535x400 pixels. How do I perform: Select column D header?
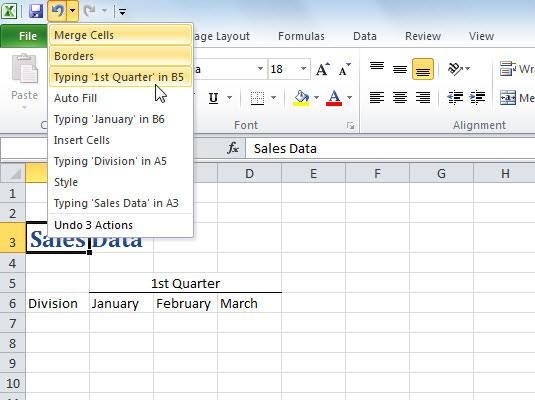(249, 173)
